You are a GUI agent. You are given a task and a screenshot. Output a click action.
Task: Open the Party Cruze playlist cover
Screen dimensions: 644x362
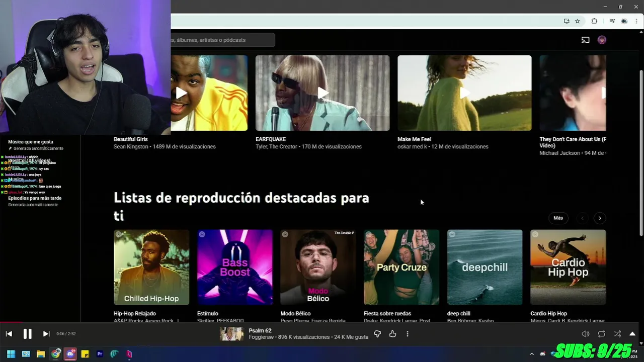pyautogui.click(x=401, y=267)
